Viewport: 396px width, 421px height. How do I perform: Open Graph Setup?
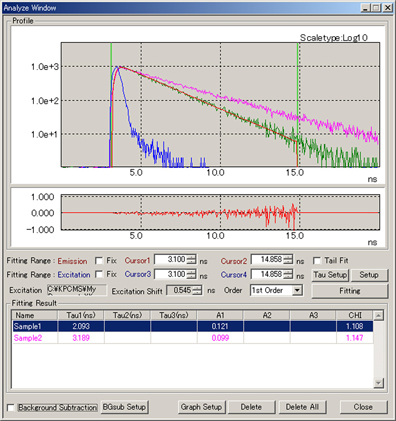tap(201, 407)
